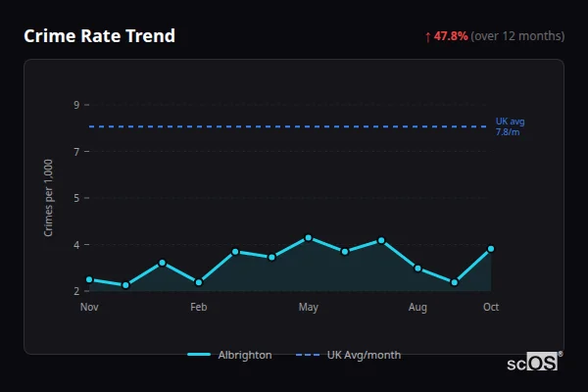Click the 'UK avg 7.8/m' label
This screenshot has height=392, width=588.
coord(510,126)
